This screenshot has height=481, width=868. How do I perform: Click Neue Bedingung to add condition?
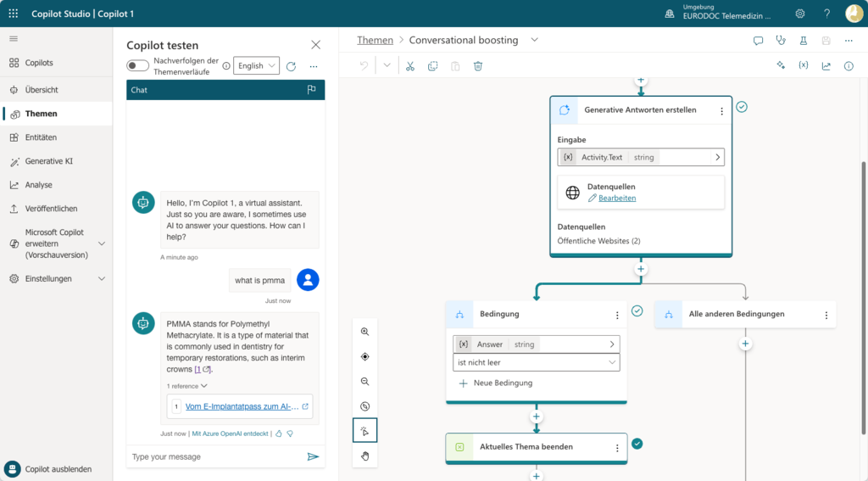(502, 383)
